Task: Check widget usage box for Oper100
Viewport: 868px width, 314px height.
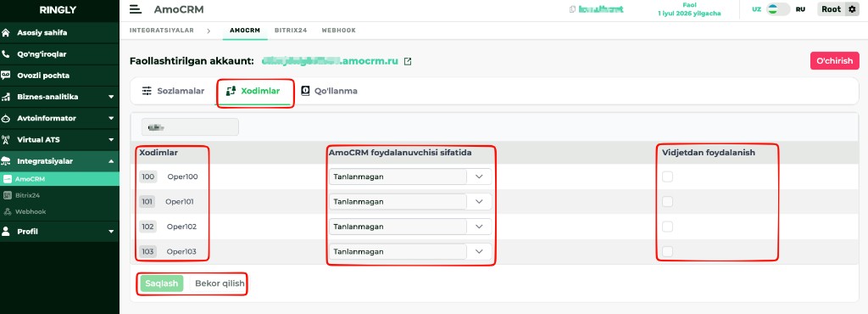Action: pos(668,177)
